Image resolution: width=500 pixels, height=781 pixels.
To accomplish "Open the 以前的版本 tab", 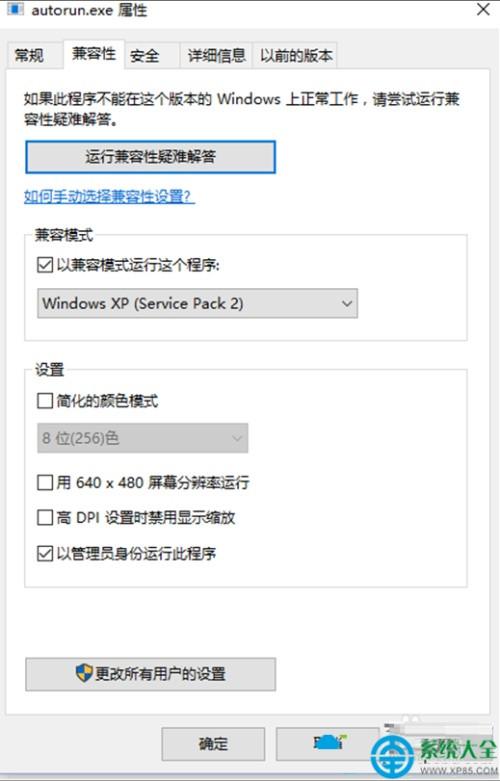I will (x=296, y=55).
